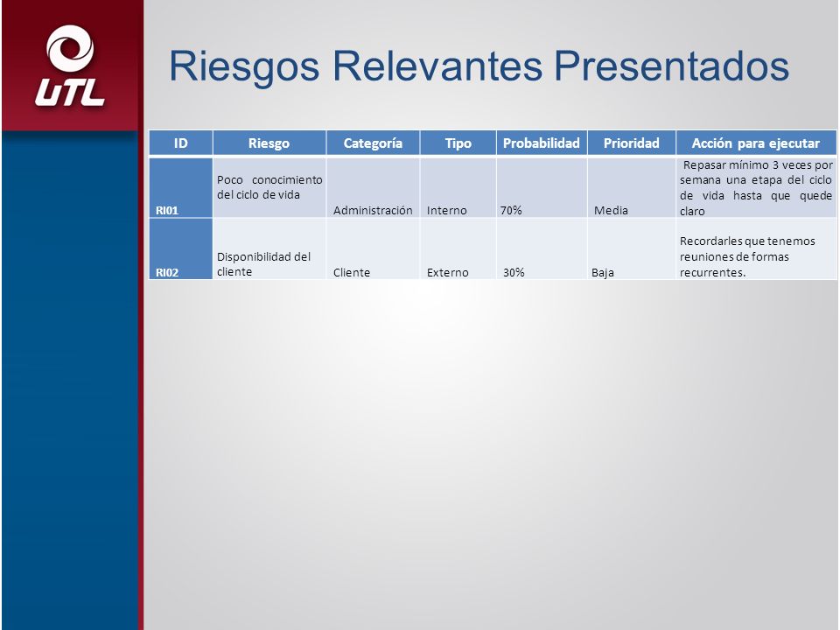Click the Riesgo column header

[x=269, y=143]
